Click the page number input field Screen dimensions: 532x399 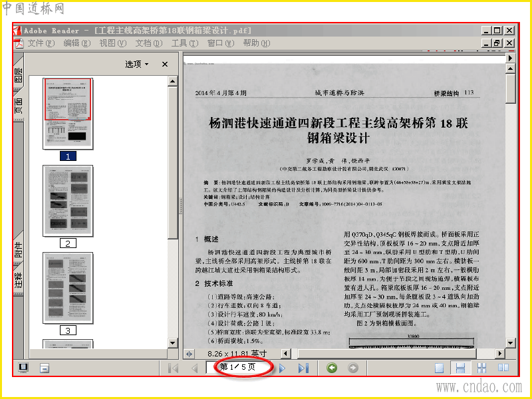pyautogui.click(x=239, y=368)
